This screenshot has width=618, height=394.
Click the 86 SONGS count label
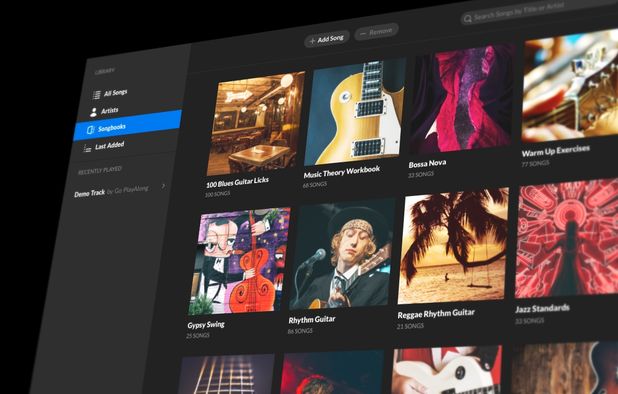tap(300, 331)
